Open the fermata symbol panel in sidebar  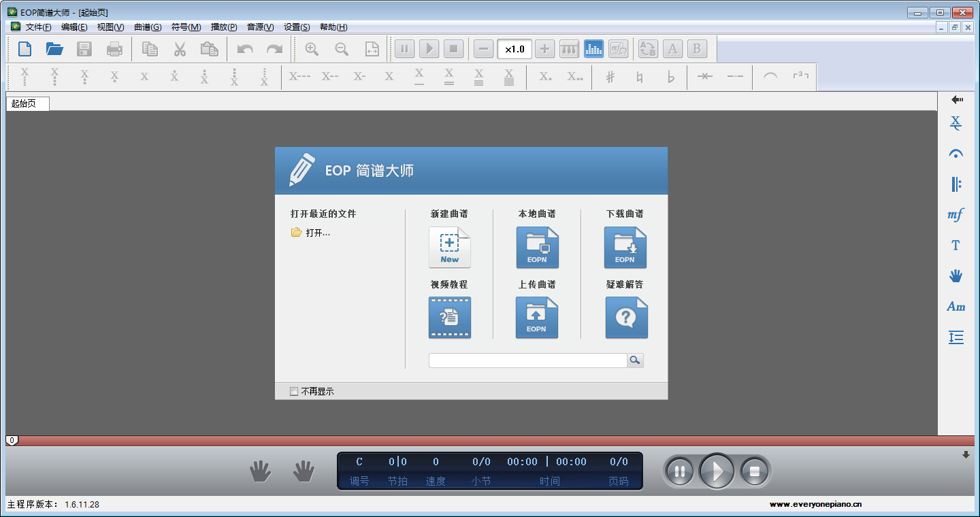tap(956, 154)
